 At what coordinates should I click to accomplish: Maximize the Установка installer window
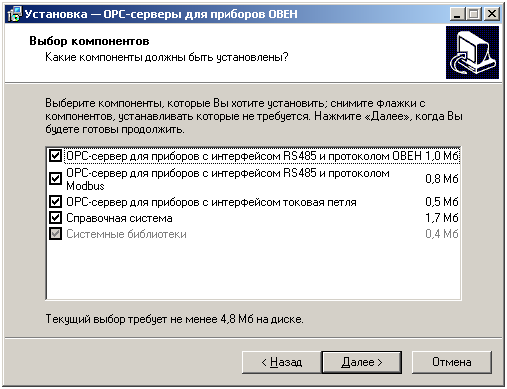click(474, 14)
